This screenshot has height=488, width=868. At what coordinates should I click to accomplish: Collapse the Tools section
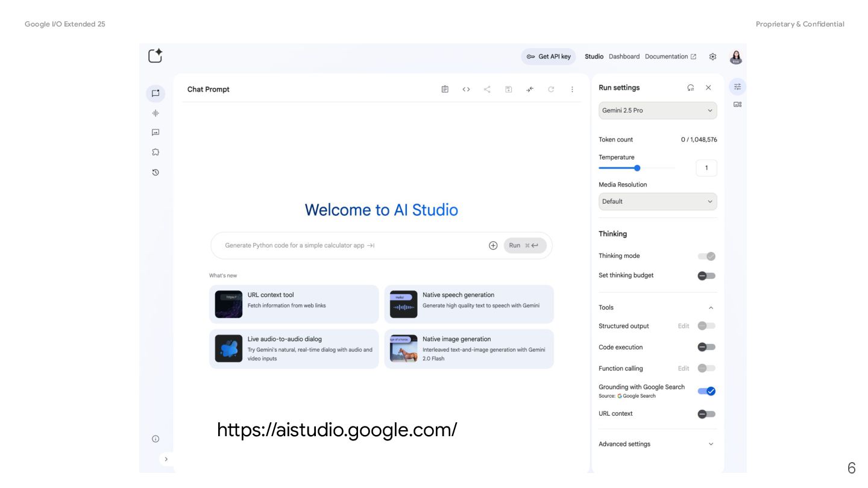point(711,307)
